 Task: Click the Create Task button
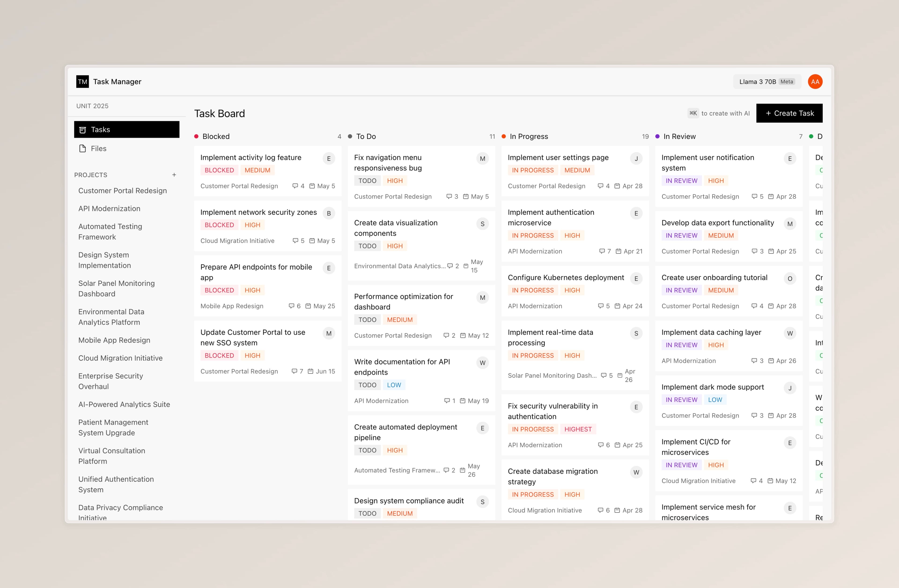[789, 113]
